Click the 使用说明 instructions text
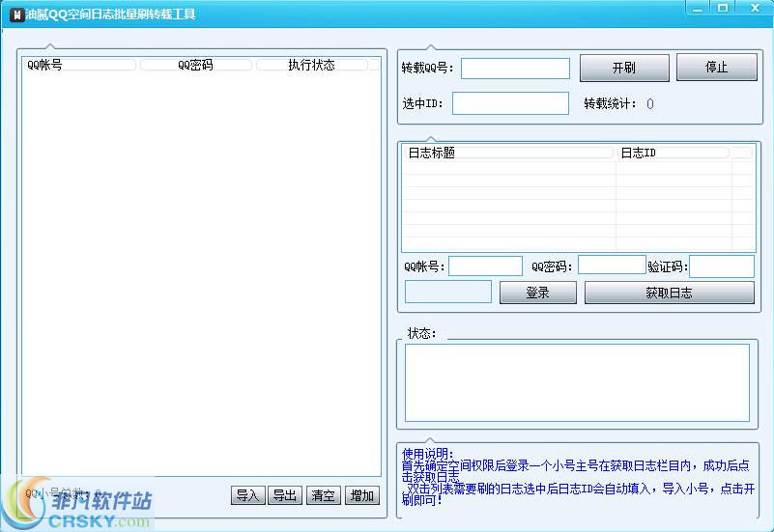The height and width of the screenshot is (532, 774). (578, 477)
